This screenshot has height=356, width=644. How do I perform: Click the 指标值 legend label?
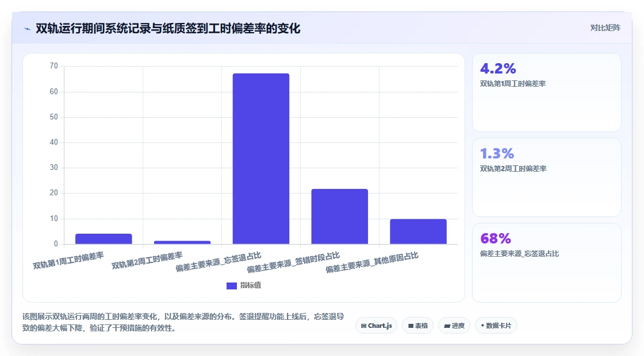tap(251, 285)
